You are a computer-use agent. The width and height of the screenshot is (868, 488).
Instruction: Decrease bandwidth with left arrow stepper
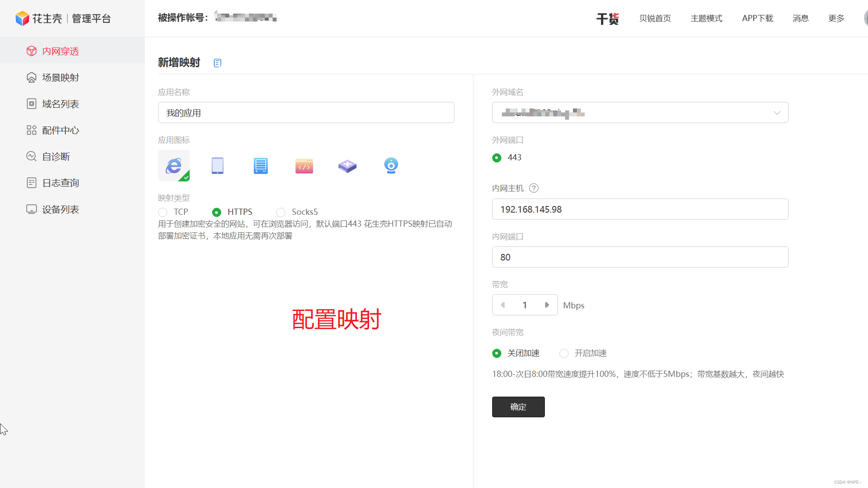point(503,305)
